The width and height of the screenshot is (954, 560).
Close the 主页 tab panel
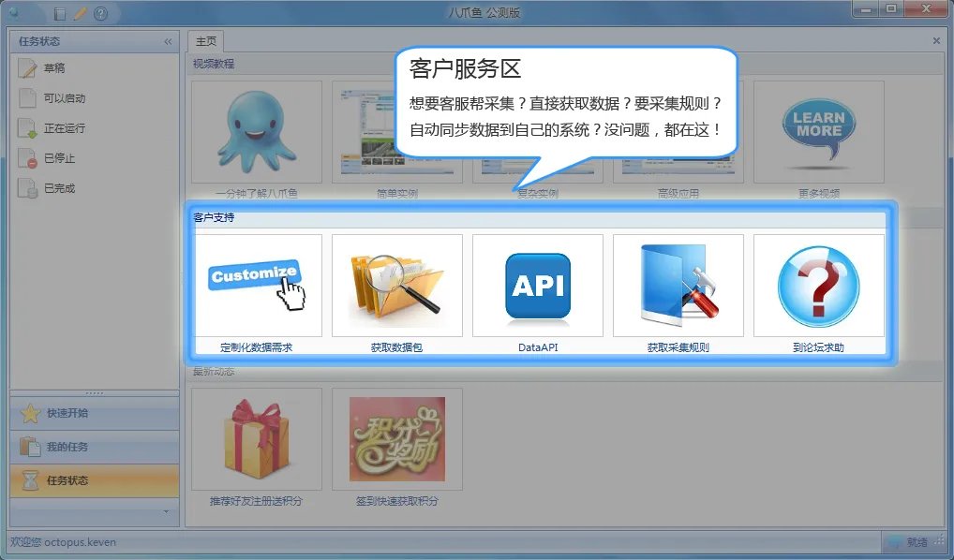[935, 41]
